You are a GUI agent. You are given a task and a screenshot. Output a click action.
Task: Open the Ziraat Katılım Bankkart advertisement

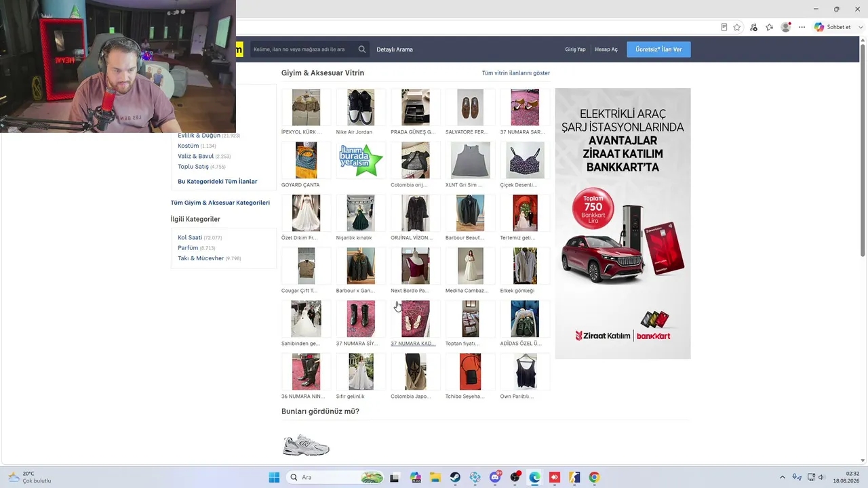[x=623, y=224]
